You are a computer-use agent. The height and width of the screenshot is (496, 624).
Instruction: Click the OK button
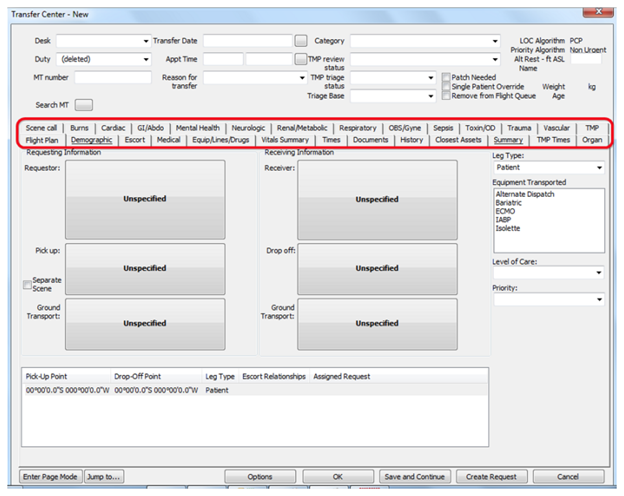[x=337, y=476]
